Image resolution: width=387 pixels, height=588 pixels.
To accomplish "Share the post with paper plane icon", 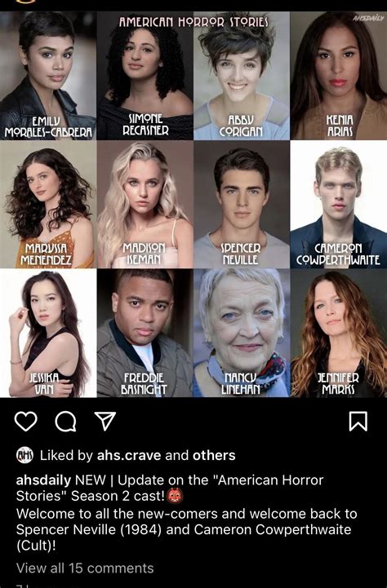I will [x=105, y=421].
